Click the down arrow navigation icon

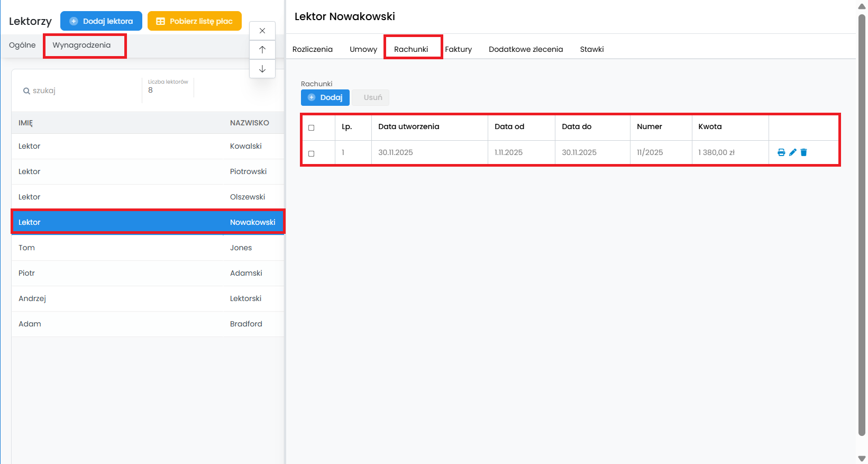tap(262, 69)
